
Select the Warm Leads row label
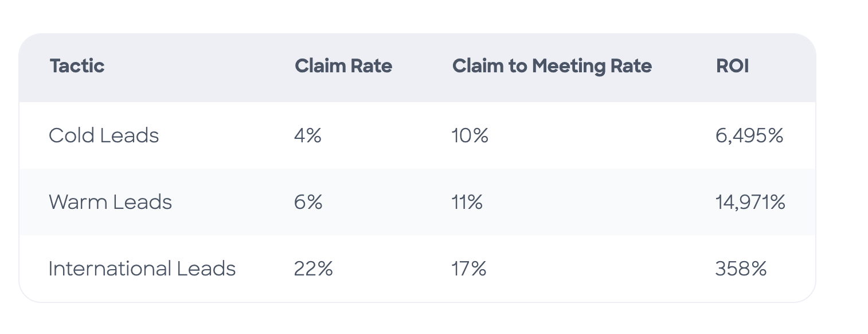coord(110,202)
